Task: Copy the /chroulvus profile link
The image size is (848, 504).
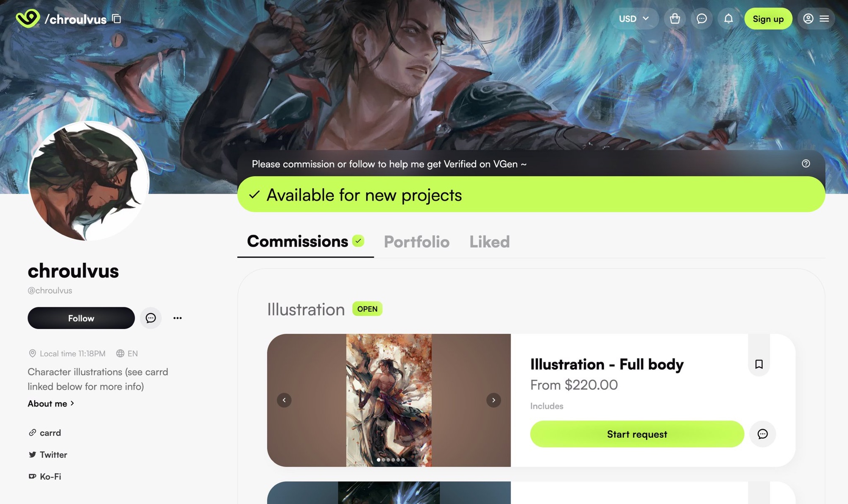Action: (x=117, y=19)
